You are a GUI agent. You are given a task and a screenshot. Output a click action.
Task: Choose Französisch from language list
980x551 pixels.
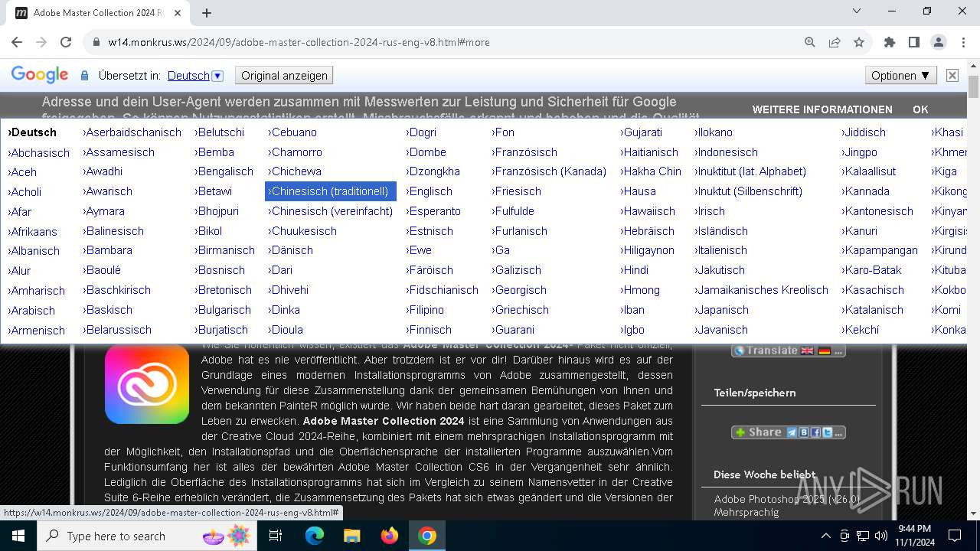point(524,152)
